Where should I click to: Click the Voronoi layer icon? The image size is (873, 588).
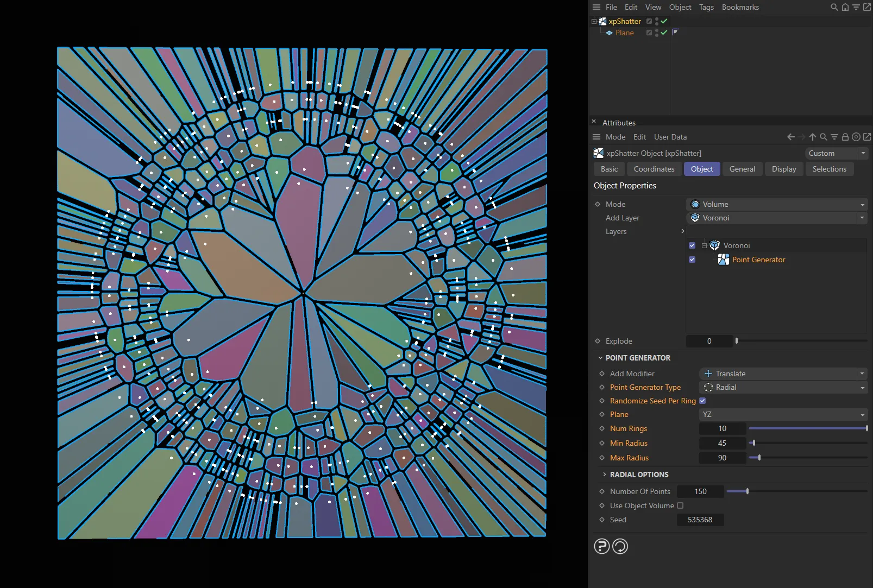coord(715,245)
